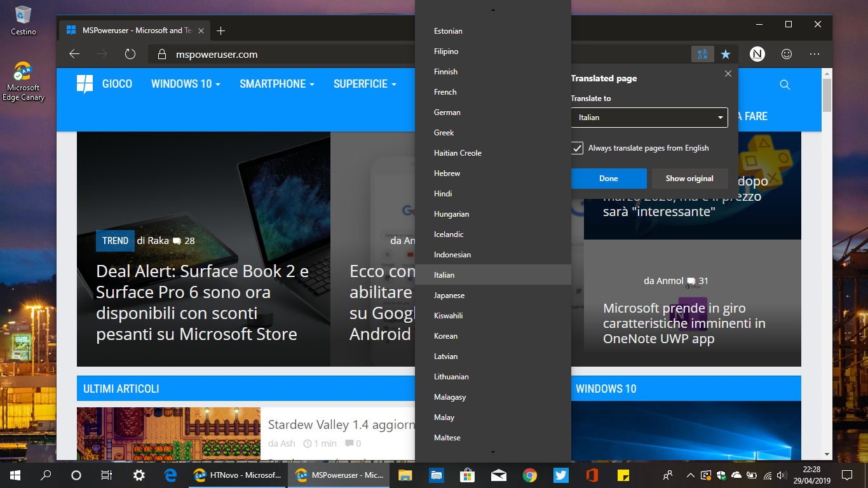Open the Windows Start menu

point(15,475)
